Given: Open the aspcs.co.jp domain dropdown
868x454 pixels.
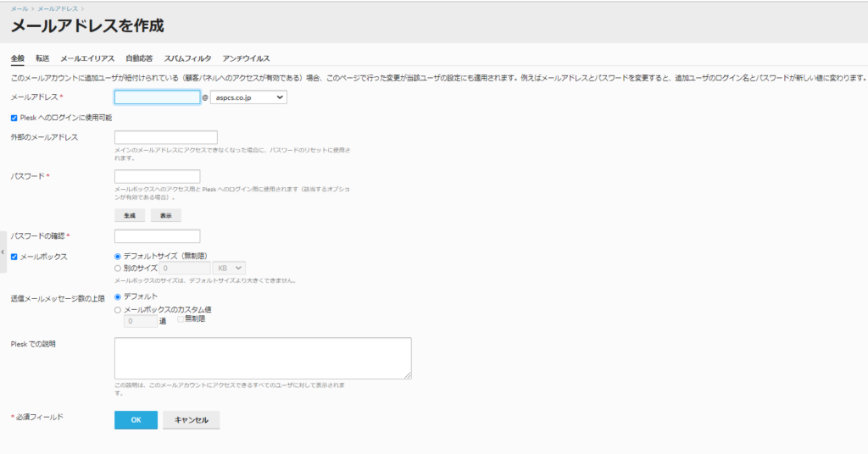Looking at the screenshot, I should click(x=248, y=97).
